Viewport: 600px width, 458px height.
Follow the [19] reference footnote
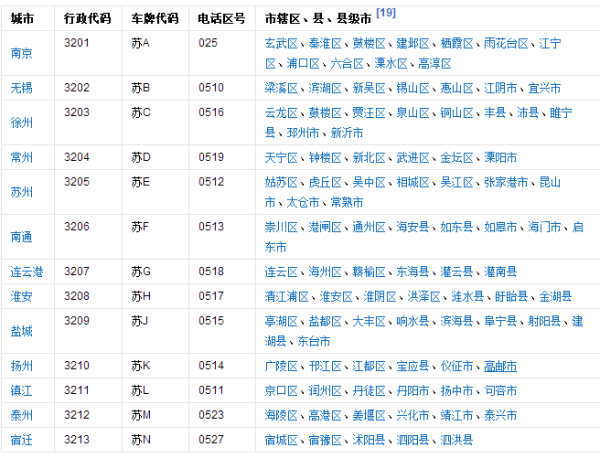click(x=386, y=13)
